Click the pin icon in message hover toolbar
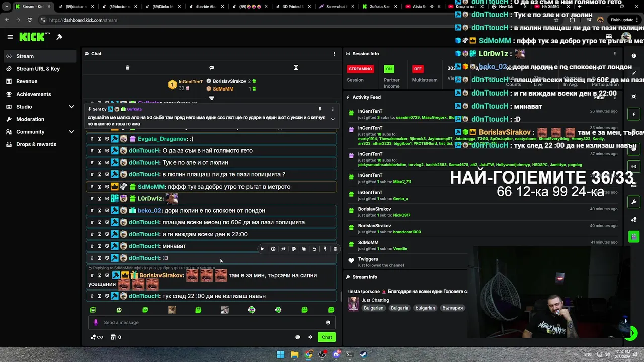This screenshot has height=362, width=644. 325,249
